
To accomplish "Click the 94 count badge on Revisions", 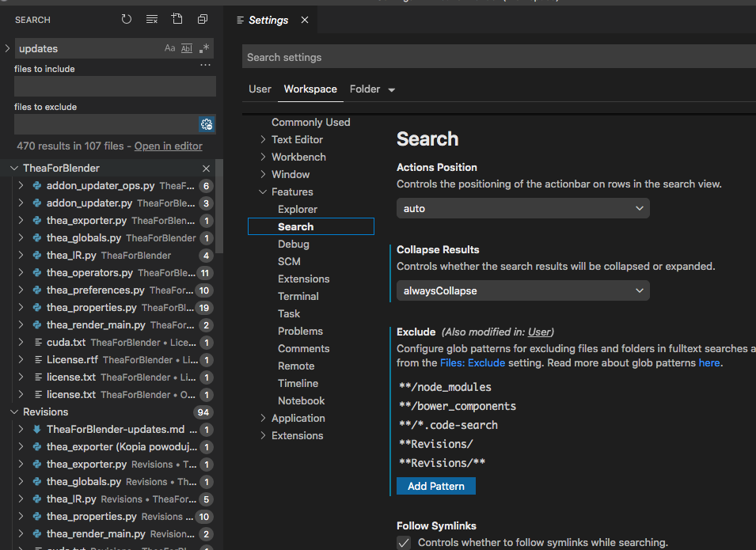I will click(203, 412).
